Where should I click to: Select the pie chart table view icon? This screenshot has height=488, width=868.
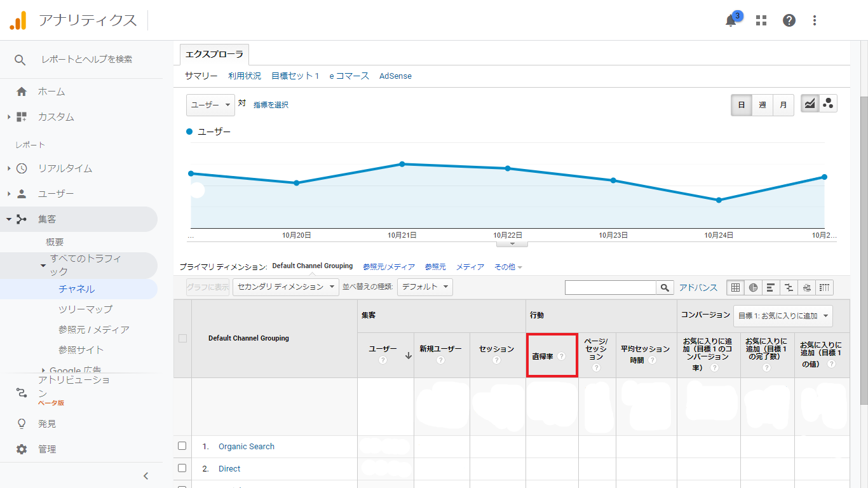pos(753,287)
